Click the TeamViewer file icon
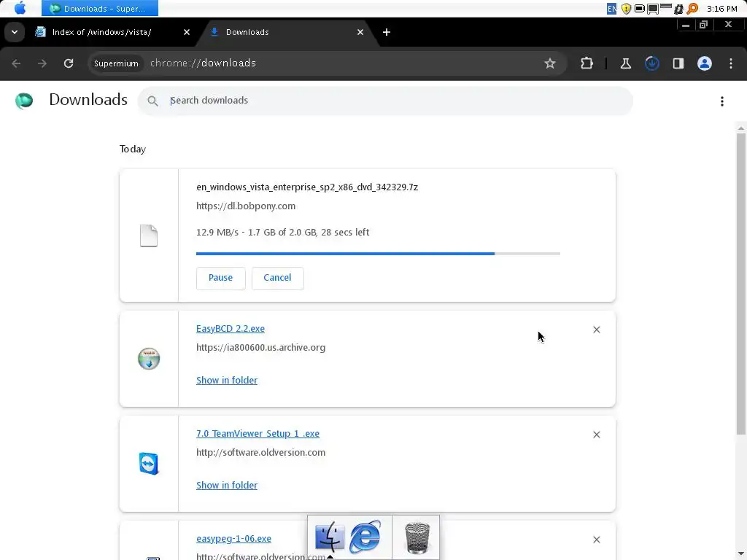Viewport: 747px width, 560px height. tap(149, 464)
